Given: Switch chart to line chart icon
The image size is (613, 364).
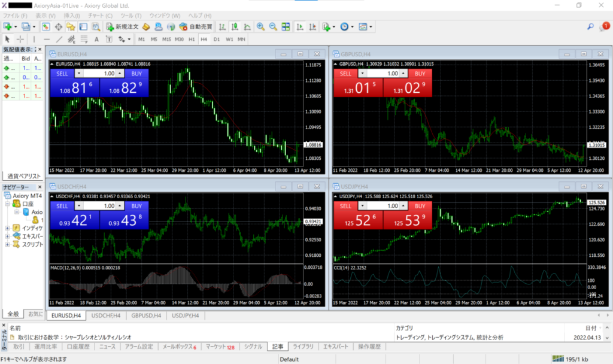Looking at the screenshot, I should pos(247,26).
